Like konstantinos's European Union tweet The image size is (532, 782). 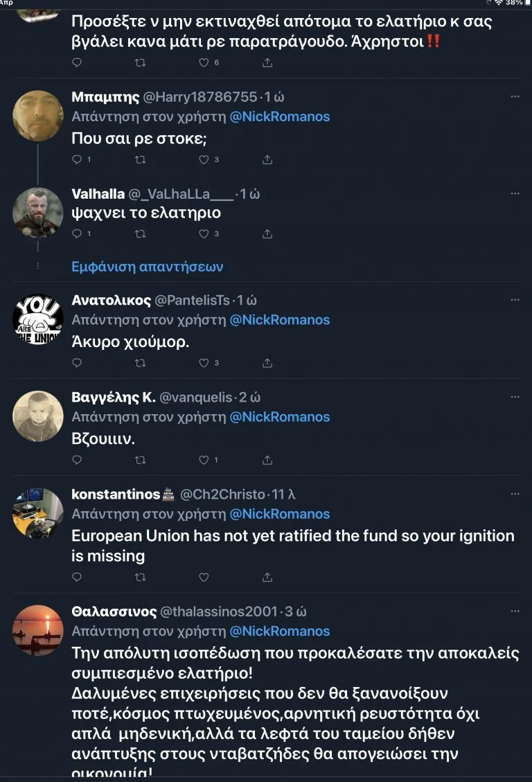pos(204,577)
